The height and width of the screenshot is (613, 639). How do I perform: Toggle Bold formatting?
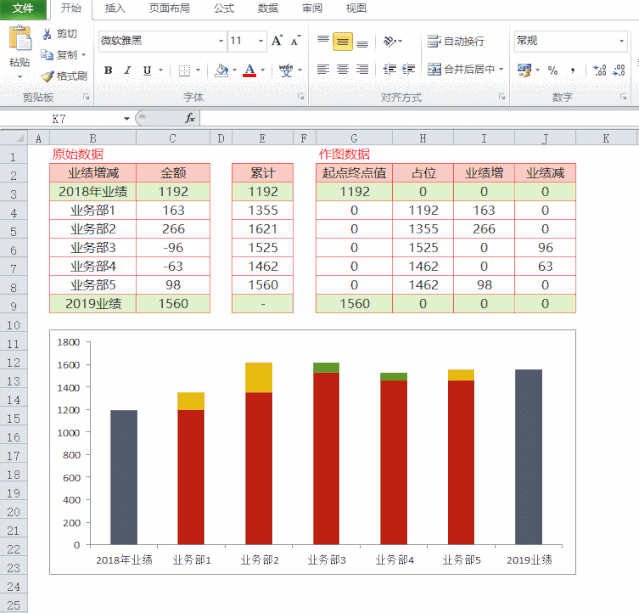tap(108, 71)
